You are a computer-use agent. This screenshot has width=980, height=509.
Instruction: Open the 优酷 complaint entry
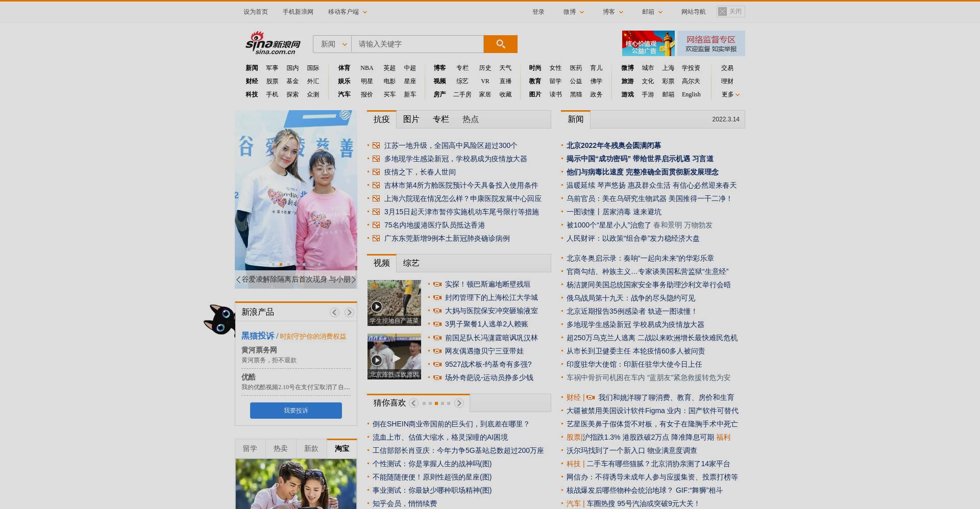pos(249,377)
